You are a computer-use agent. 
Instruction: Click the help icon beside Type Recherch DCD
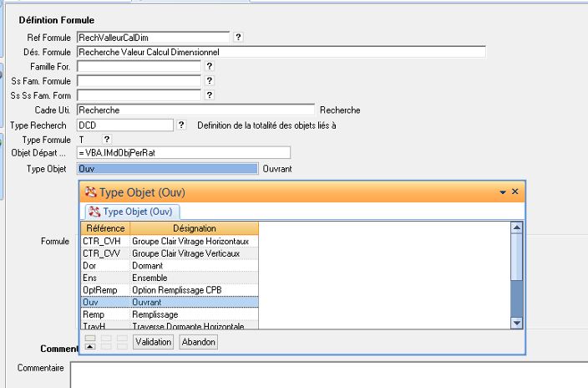(181, 125)
